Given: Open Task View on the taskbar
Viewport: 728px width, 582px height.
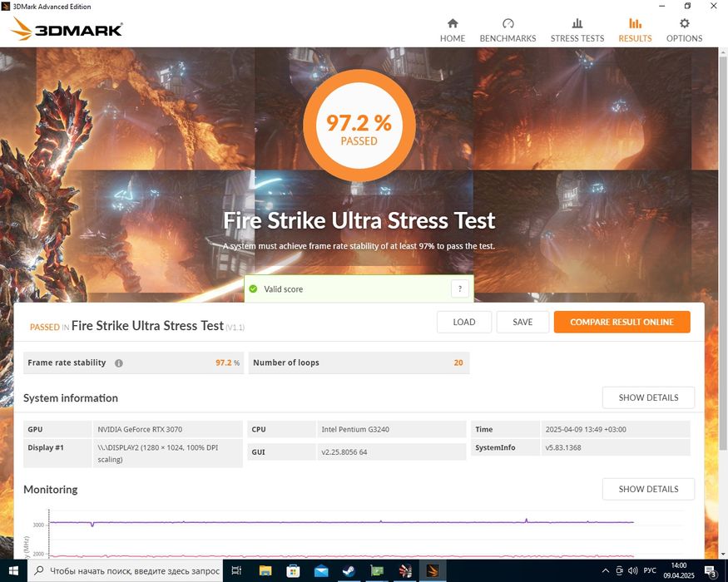Looking at the screenshot, I should tap(236, 570).
